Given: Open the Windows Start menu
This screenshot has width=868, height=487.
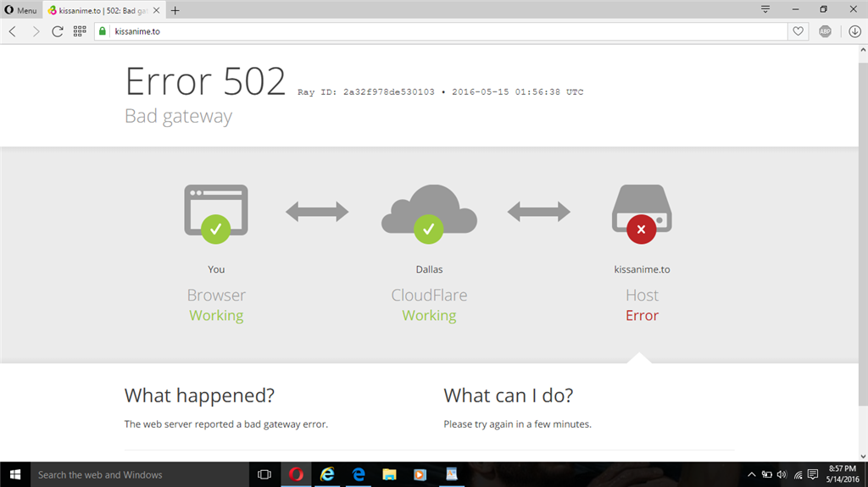Looking at the screenshot, I should tap(15, 474).
